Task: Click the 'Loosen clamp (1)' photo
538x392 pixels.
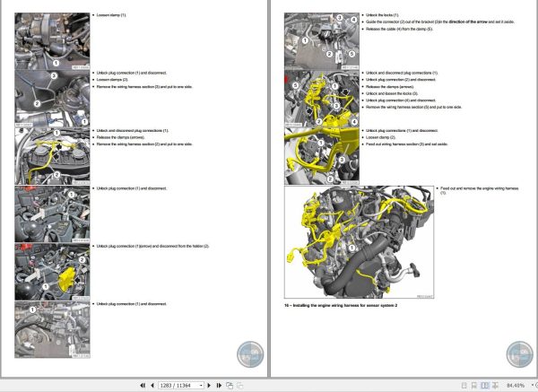Action: pos(52,41)
